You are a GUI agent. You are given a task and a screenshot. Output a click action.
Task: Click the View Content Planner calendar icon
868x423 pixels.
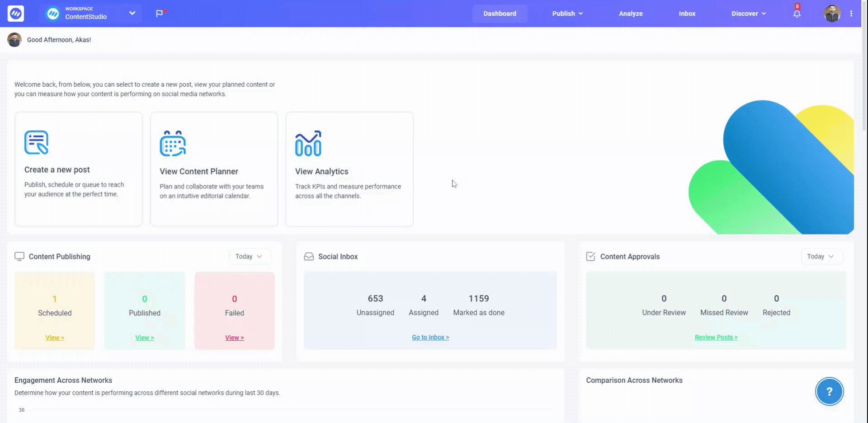tap(173, 143)
